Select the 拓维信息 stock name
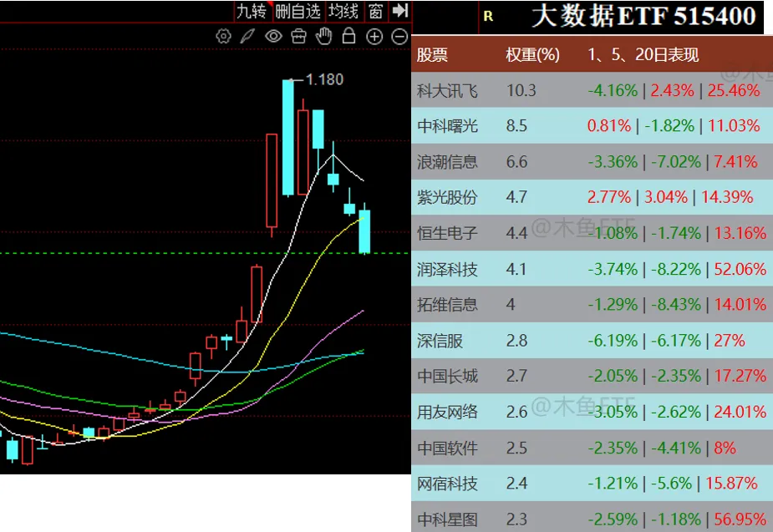 (447, 305)
